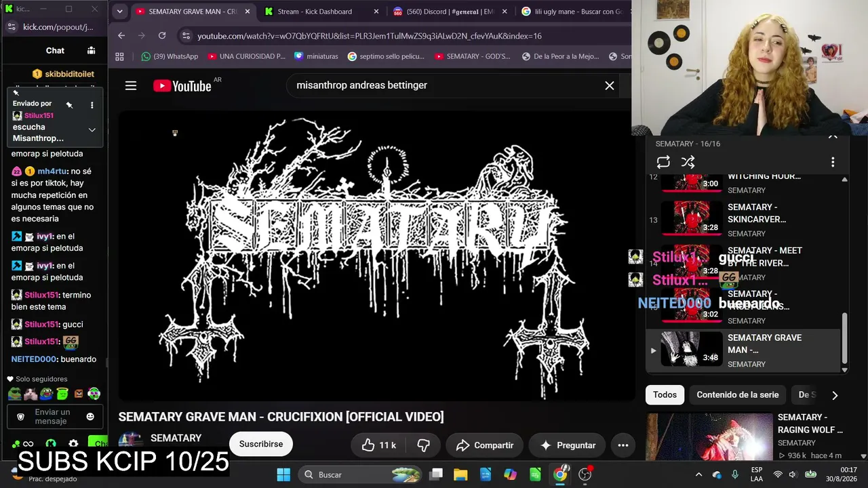Viewport: 868px width, 488px height.
Task: Select the SEMATARY GRAVE MAN playlist entry
Action: pos(744,350)
